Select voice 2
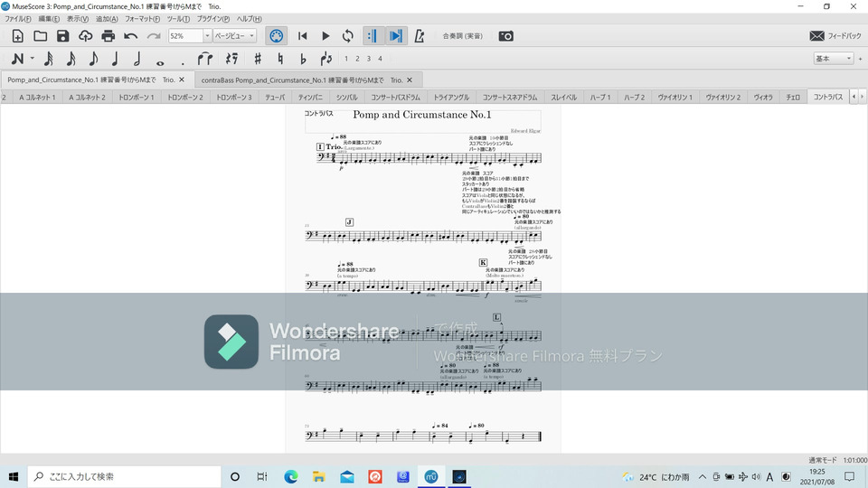Image resolution: width=868 pixels, height=488 pixels. tap(358, 59)
